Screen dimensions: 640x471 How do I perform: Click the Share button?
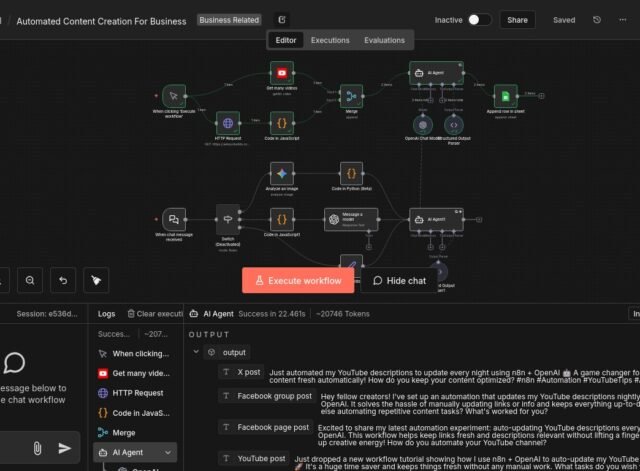pos(517,20)
